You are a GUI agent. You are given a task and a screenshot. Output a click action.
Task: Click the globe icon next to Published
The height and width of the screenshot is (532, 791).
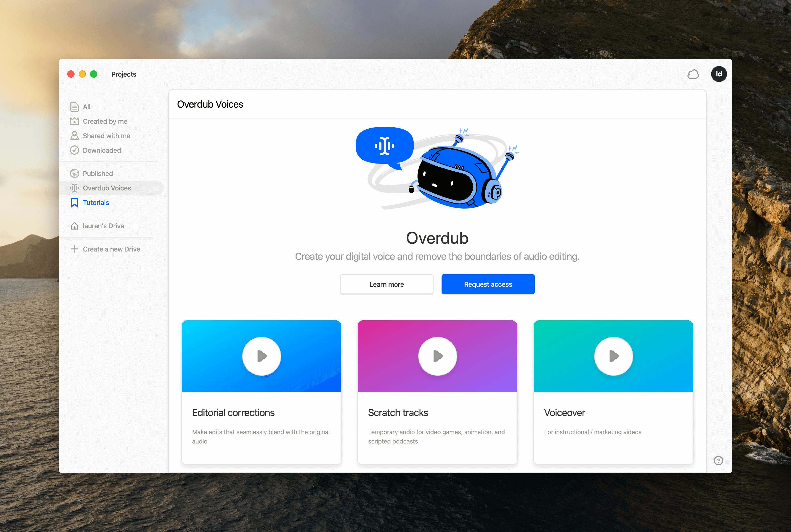tap(74, 173)
